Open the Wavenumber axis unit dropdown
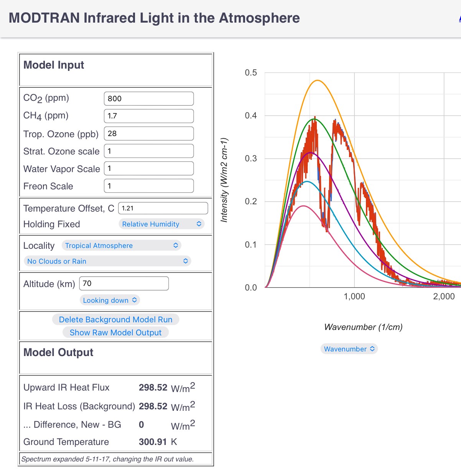This screenshot has width=461, height=476. point(349,349)
